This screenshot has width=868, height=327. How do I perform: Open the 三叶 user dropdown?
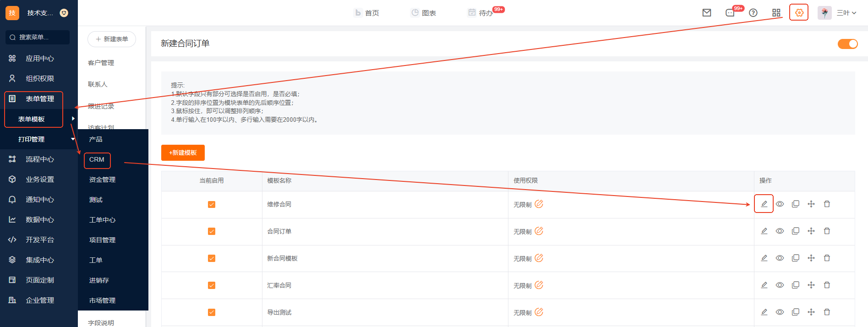[846, 13]
